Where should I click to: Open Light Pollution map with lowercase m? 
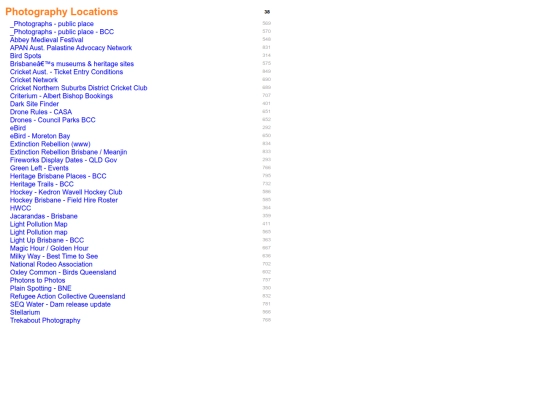[x=39, y=232]
